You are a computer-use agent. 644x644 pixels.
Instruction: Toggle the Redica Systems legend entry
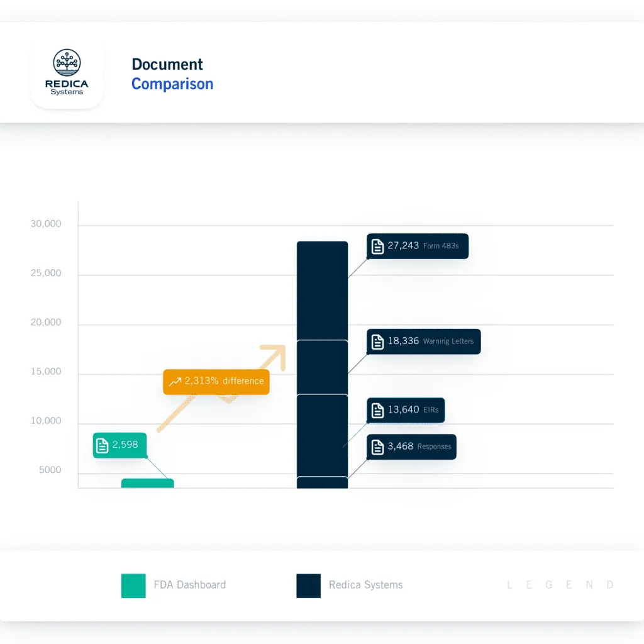pos(365,585)
